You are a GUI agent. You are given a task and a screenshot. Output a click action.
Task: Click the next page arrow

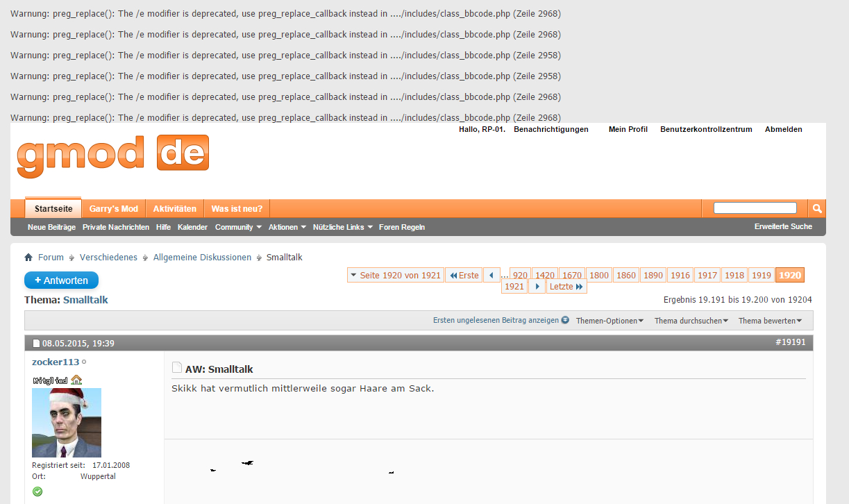pyautogui.click(x=537, y=287)
